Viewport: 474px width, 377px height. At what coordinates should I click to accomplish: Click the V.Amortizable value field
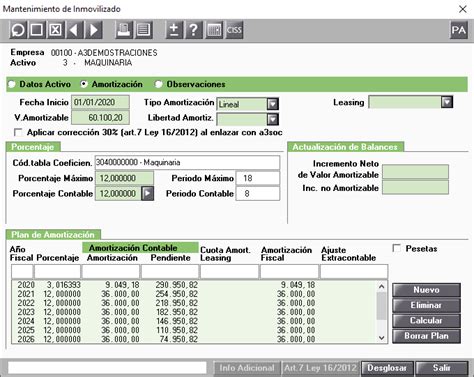click(x=100, y=118)
